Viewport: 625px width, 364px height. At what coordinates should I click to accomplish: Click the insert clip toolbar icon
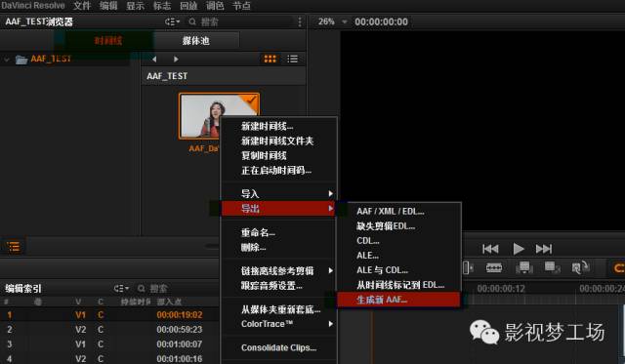point(524,267)
